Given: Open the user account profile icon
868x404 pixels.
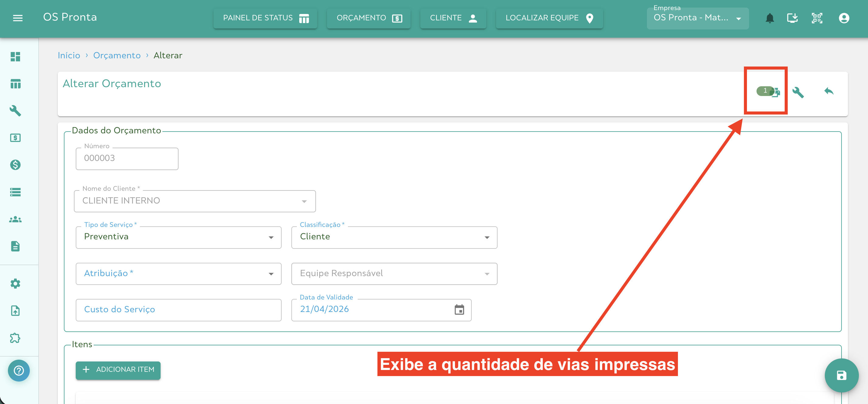Looking at the screenshot, I should click(x=844, y=18).
